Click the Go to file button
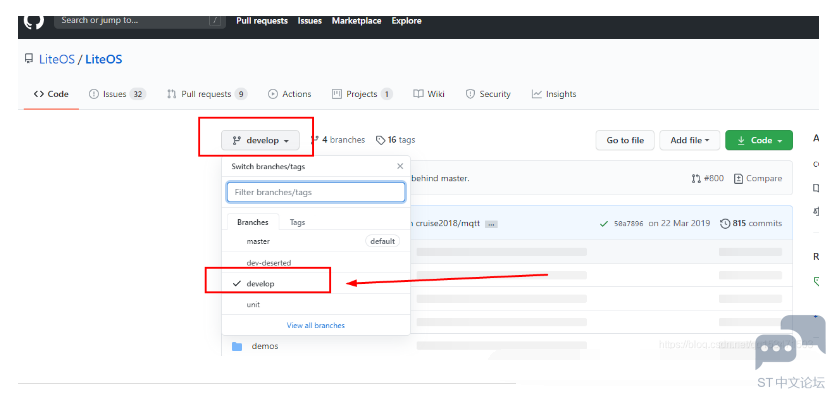Viewport: 834px width, 398px height. point(625,140)
